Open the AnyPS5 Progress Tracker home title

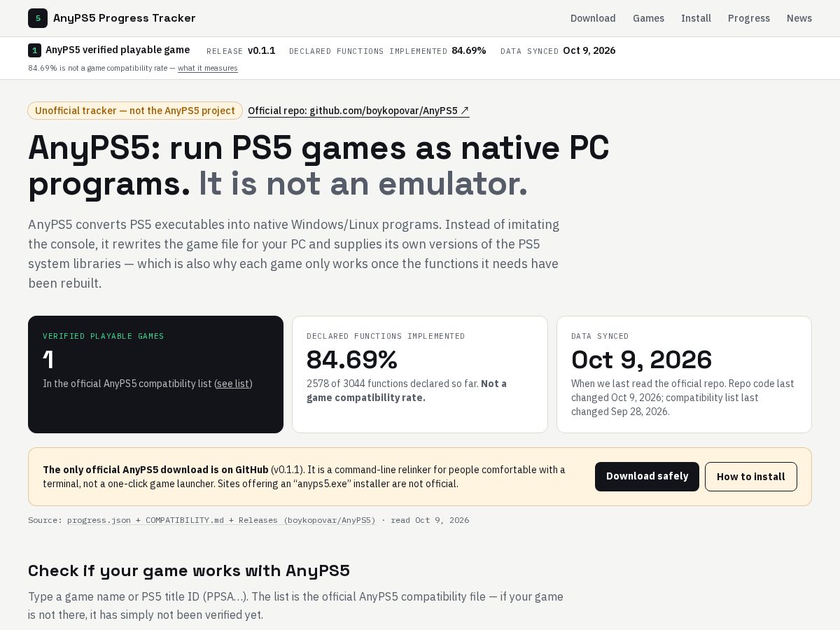tap(125, 18)
